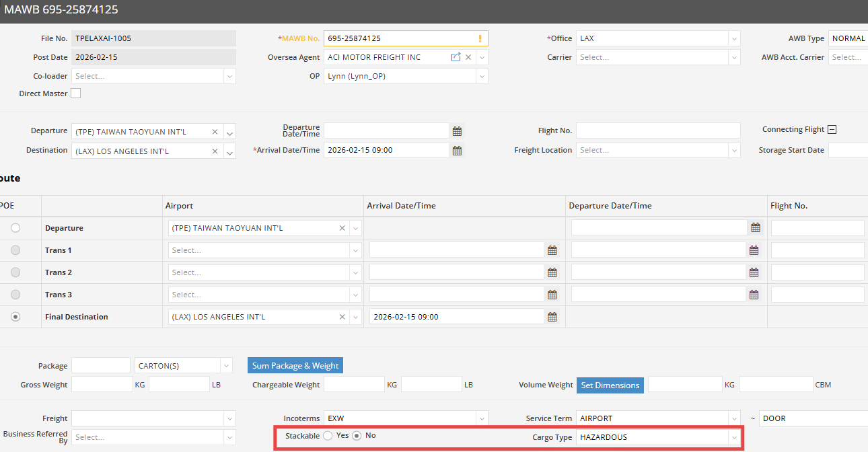Screen dimensions: 868x452
Task: Click the Flight No. input field
Action: click(x=657, y=131)
